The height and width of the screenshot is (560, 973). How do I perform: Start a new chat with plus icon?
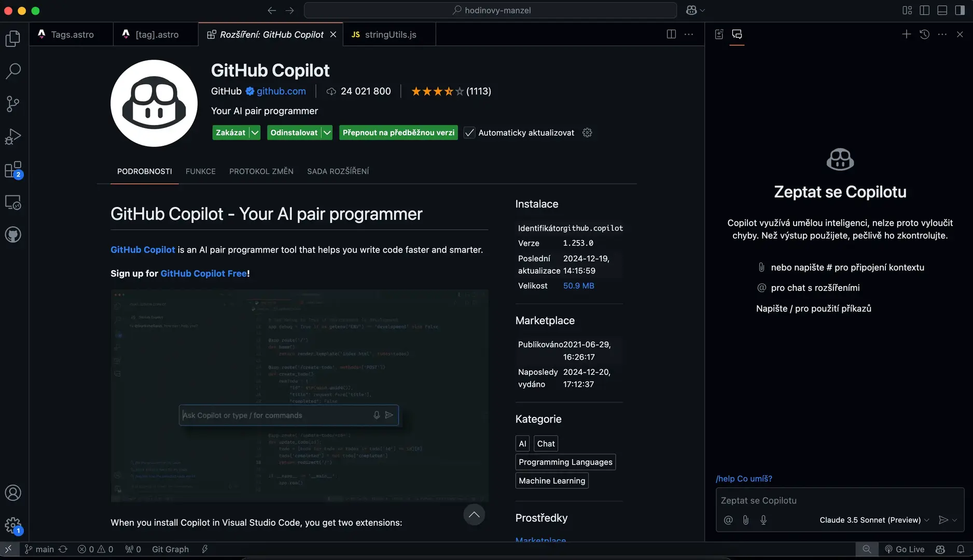906,34
